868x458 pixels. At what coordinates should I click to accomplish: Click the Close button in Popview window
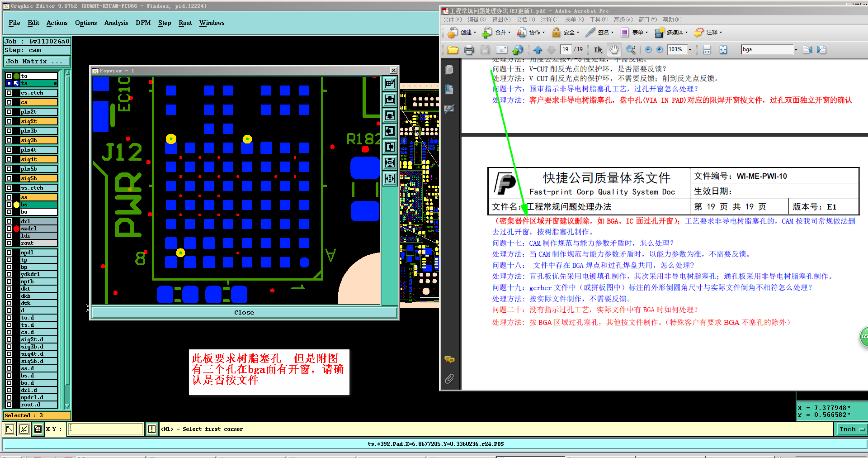coord(244,312)
